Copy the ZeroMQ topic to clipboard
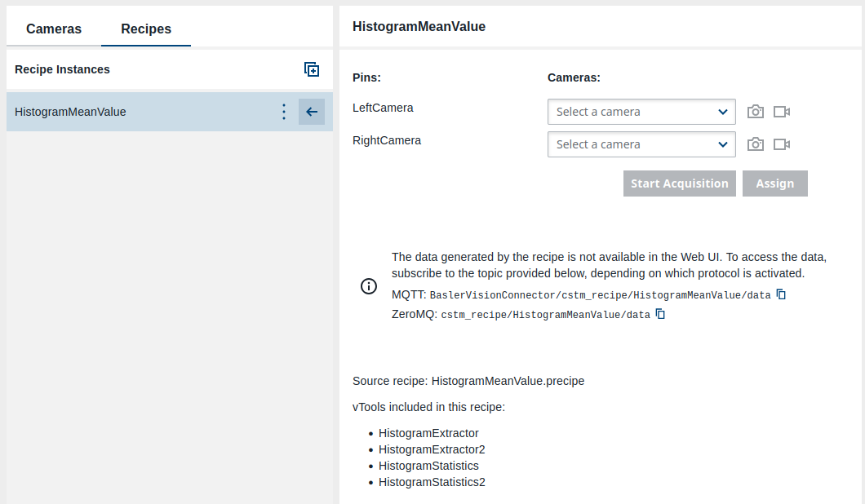This screenshot has width=865, height=504. [x=661, y=314]
